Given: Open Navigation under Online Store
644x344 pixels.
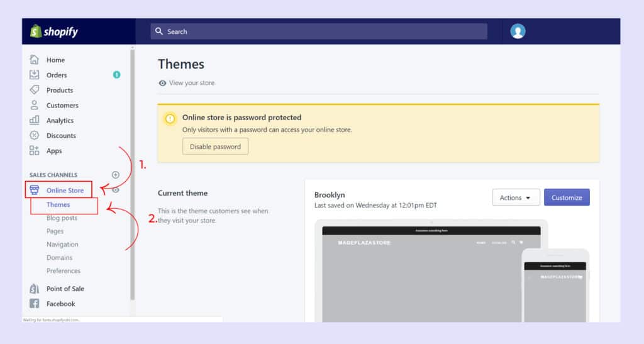Looking at the screenshot, I should pyautogui.click(x=62, y=244).
